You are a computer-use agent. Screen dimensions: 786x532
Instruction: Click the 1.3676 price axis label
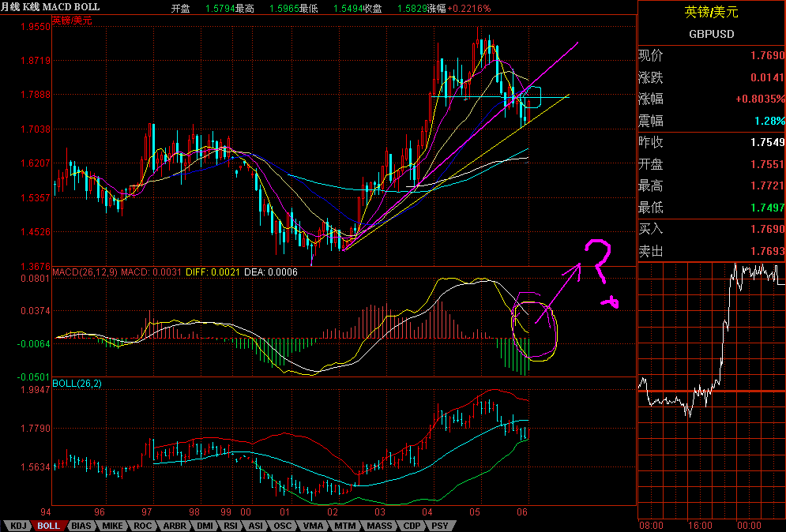coord(36,266)
